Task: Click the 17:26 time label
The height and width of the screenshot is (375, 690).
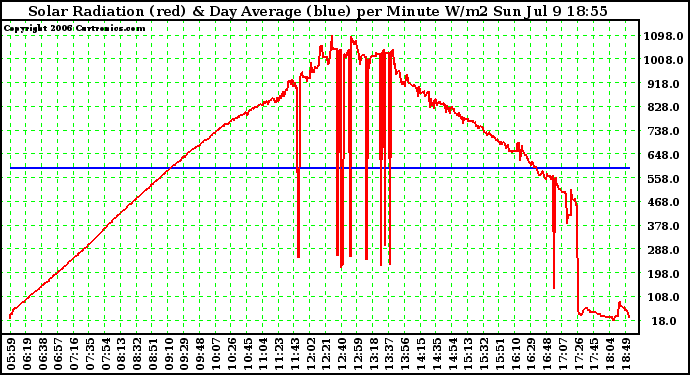Action: point(579,354)
